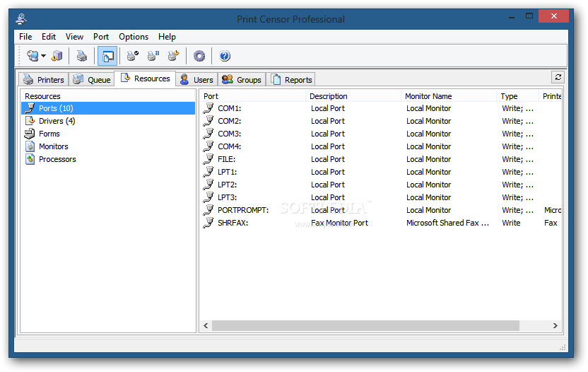Screen dimensions: 588x372
Task: Toggle the highlighted window view toolbar button
Action: (107, 56)
